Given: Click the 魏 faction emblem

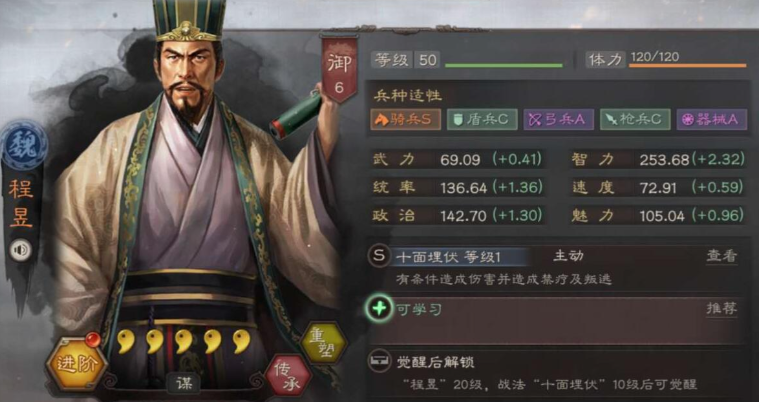Looking at the screenshot, I should click(x=24, y=145).
